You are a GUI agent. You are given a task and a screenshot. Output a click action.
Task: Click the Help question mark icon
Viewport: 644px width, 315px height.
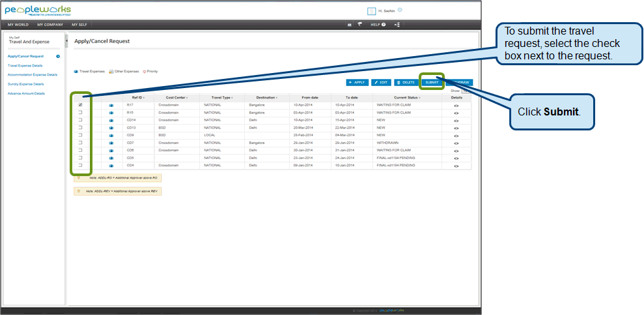[384, 25]
